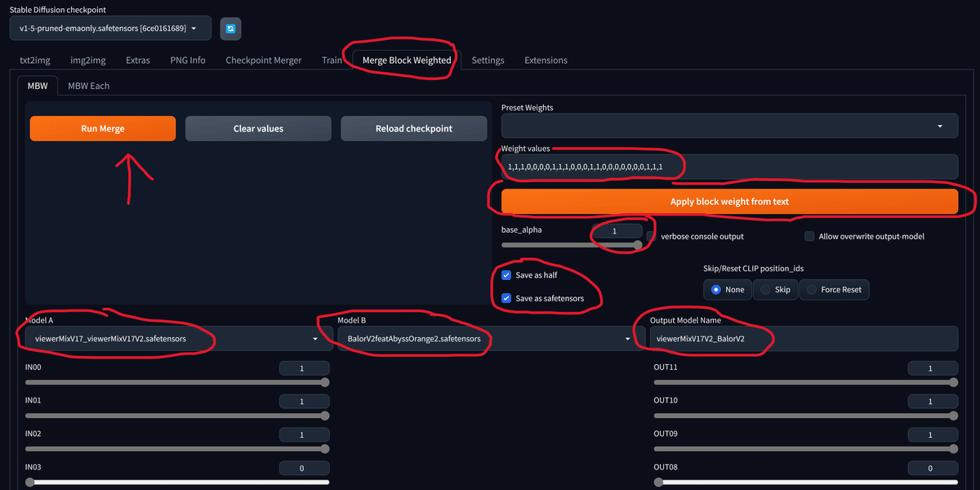Adjust the IN03 slider
Screen dimensions: 980x490
coord(177,482)
